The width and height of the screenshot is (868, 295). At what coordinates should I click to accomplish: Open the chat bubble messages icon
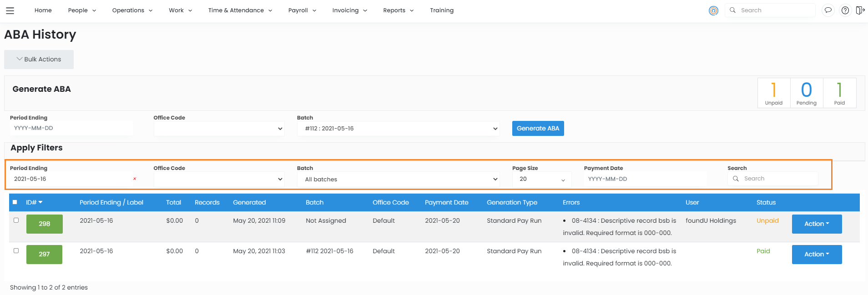pos(828,10)
